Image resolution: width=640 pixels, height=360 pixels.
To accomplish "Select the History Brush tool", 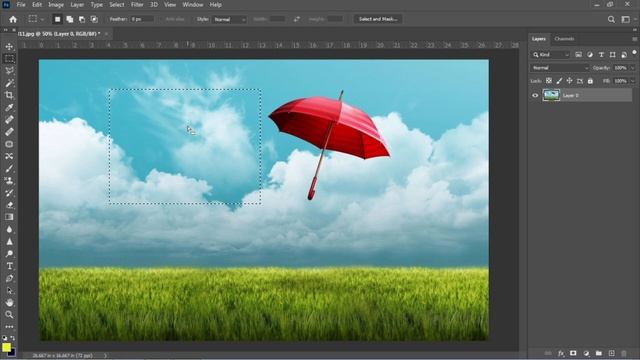I will [x=9, y=193].
